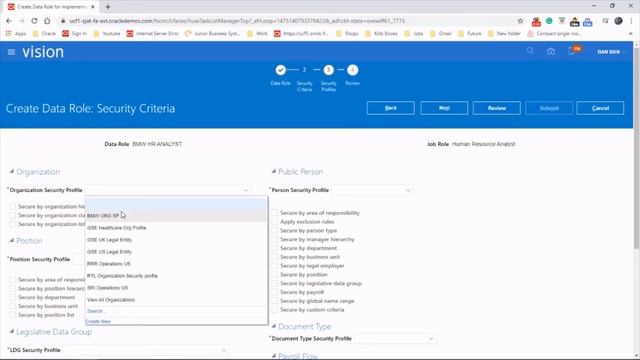Collapse the Organization section
The height and width of the screenshot is (360, 640).
click(x=12, y=171)
